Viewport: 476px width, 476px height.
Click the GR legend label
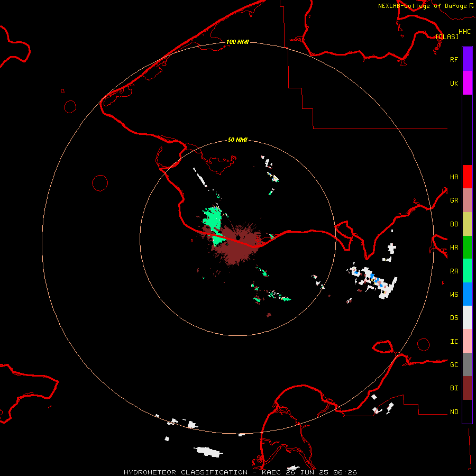(x=454, y=200)
